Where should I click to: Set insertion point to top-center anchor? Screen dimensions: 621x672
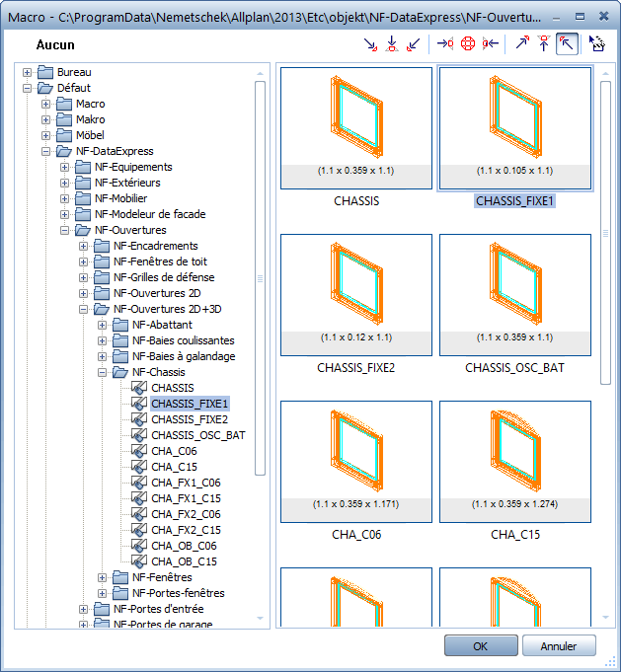[x=544, y=43]
